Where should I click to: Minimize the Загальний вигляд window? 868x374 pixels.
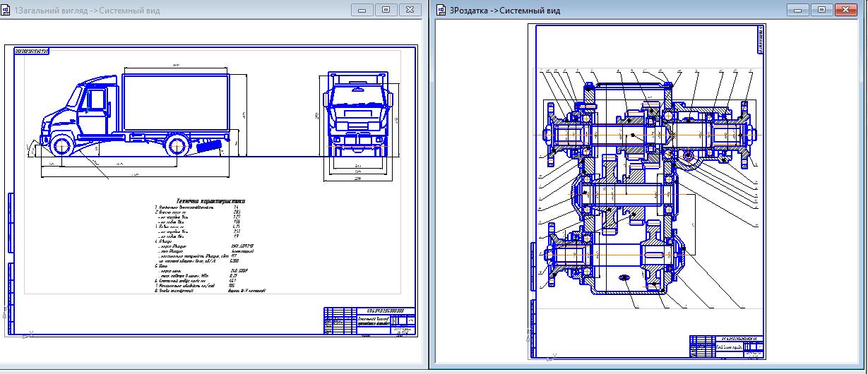click(364, 9)
